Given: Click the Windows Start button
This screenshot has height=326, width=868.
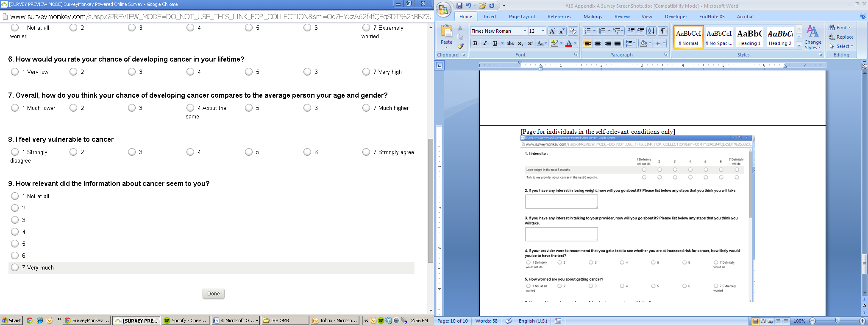Looking at the screenshot, I should point(11,320).
